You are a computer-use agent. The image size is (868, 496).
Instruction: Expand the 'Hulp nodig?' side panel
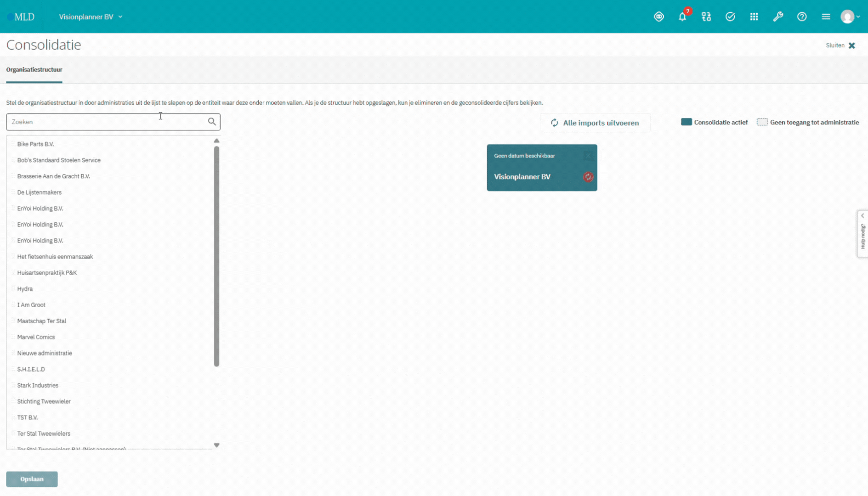point(862,234)
